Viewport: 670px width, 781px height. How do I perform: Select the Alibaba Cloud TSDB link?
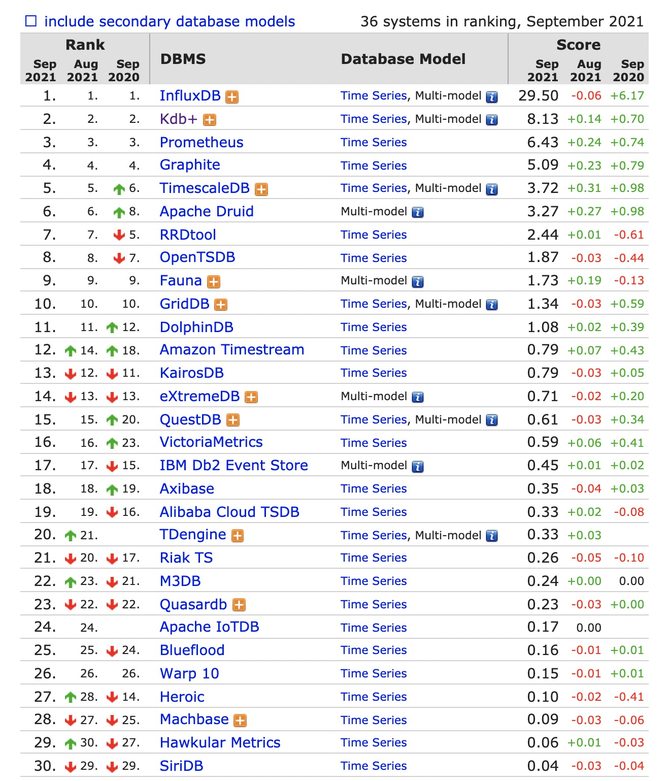pyautogui.click(x=229, y=512)
